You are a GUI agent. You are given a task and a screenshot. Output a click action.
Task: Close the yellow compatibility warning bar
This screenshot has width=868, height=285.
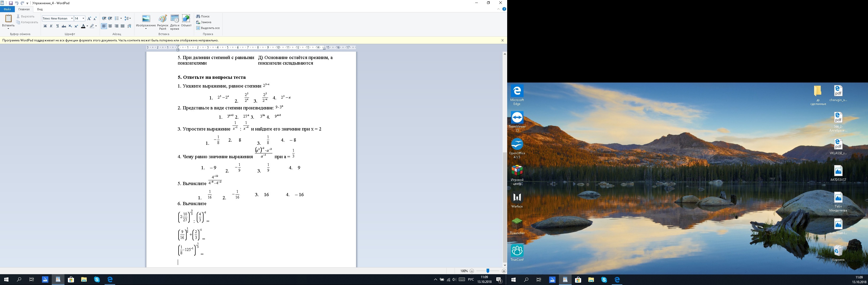point(502,40)
